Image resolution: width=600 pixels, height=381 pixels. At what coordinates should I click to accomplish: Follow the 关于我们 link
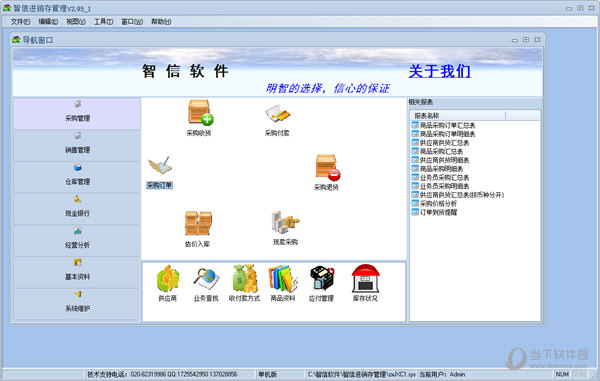point(439,71)
